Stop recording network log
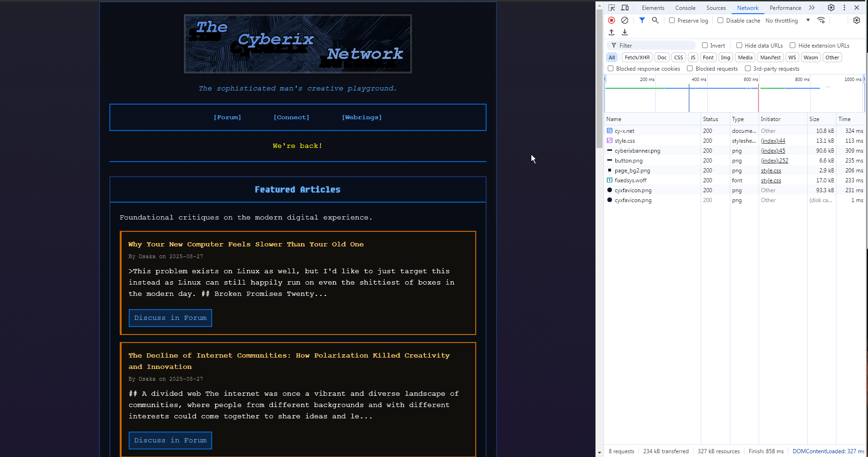This screenshot has width=868, height=457. click(612, 20)
